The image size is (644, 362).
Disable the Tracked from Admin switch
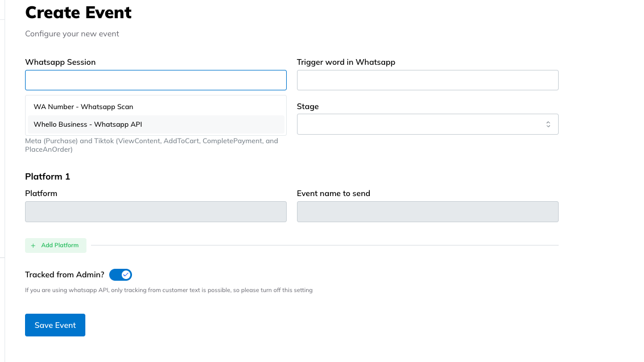tap(121, 275)
